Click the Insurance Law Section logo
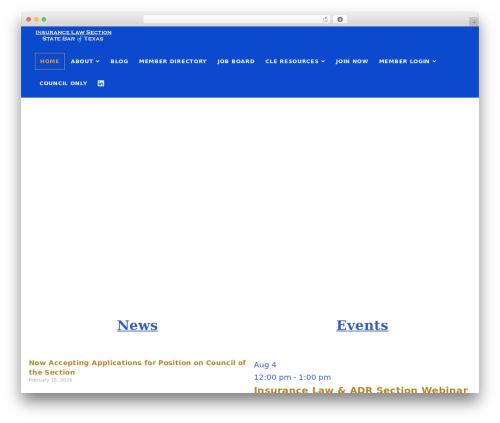The image size is (500, 423). click(73, 36)
